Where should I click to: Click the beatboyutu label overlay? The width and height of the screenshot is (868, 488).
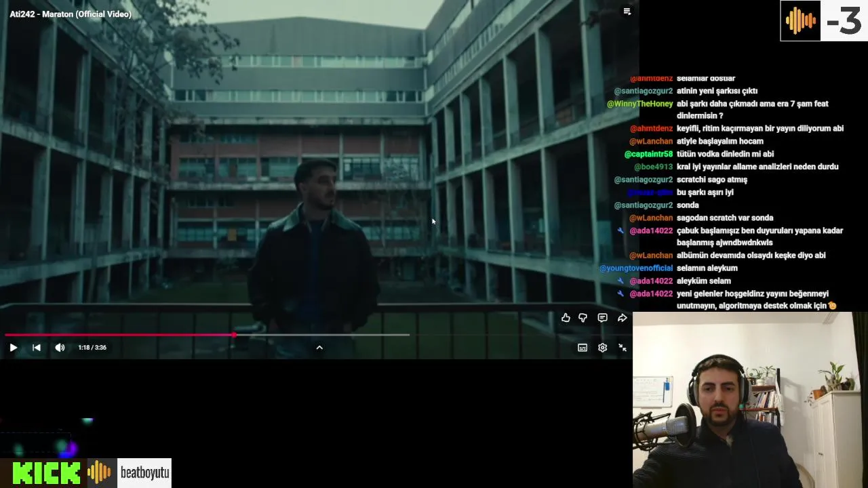pos(144,472)
